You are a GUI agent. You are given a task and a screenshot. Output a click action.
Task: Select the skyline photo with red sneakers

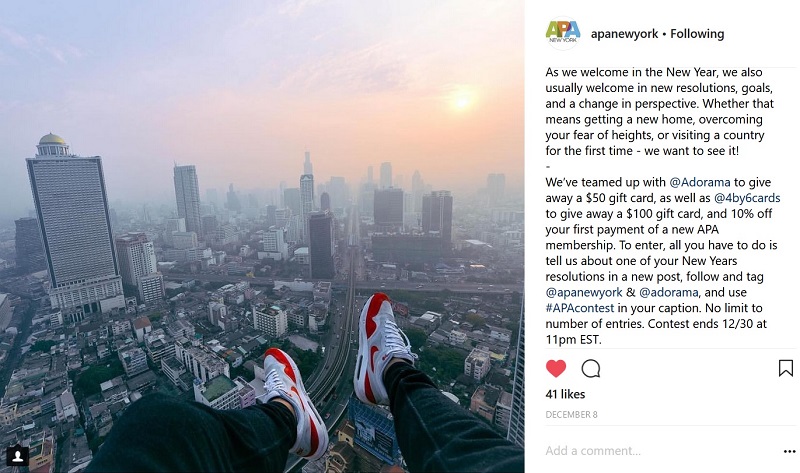(262, 236)
